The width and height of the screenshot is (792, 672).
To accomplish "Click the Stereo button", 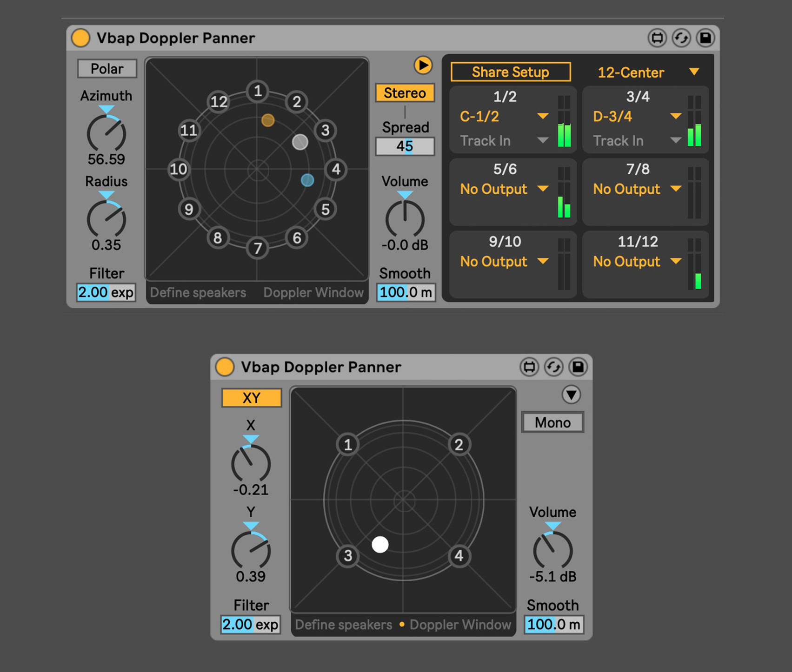I will (x=405, y=93).
